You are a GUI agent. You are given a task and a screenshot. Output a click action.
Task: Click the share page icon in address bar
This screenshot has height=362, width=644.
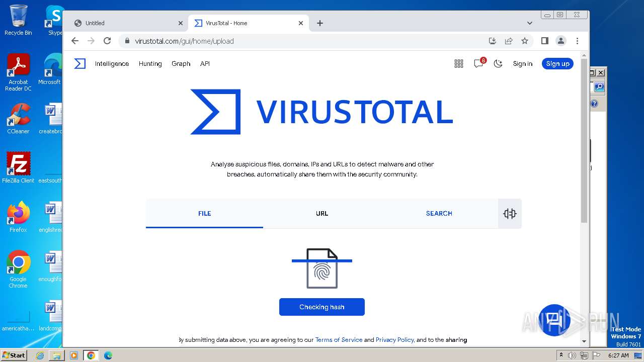(x=509, y=41)
